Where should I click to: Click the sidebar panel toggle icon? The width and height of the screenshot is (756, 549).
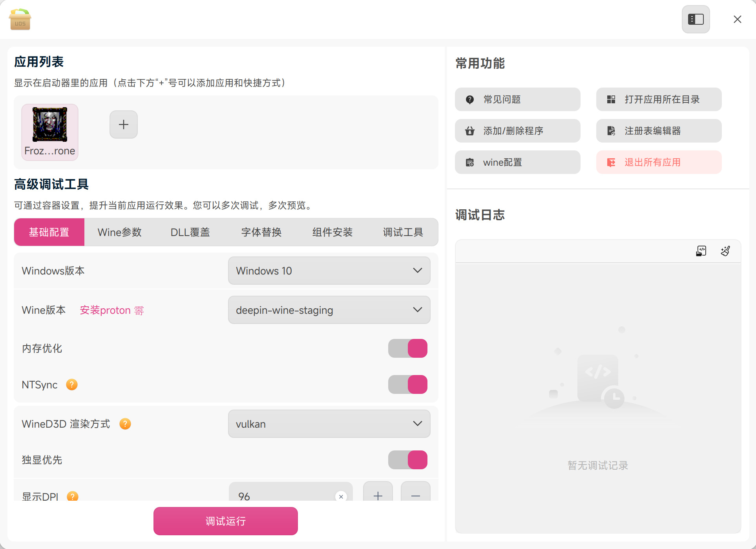point(696,19)
